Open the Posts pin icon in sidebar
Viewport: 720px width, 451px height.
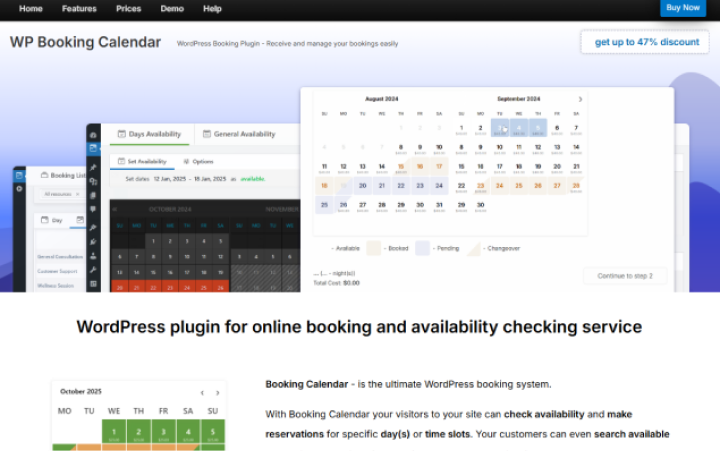[x=93, y=167]
